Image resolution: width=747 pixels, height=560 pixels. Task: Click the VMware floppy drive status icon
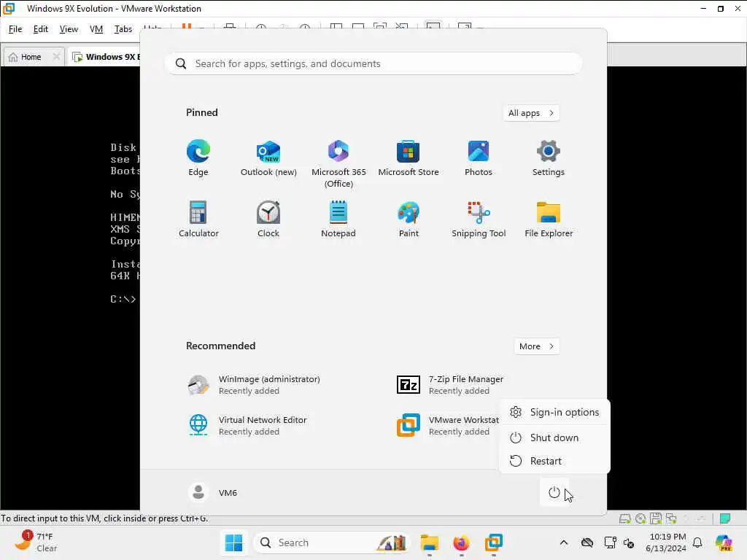pos(656,518)
